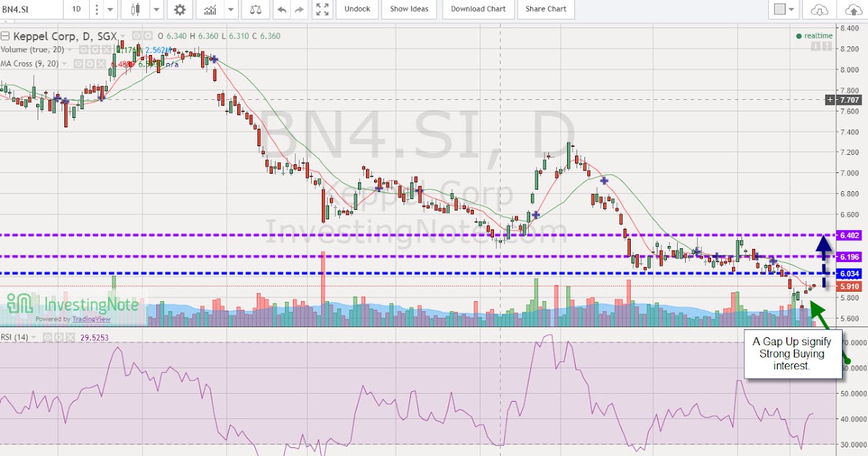Screen dimensions: 868x456
Task: Toggle visibility of the RSI indicator
Action: (x=46, y=337)
